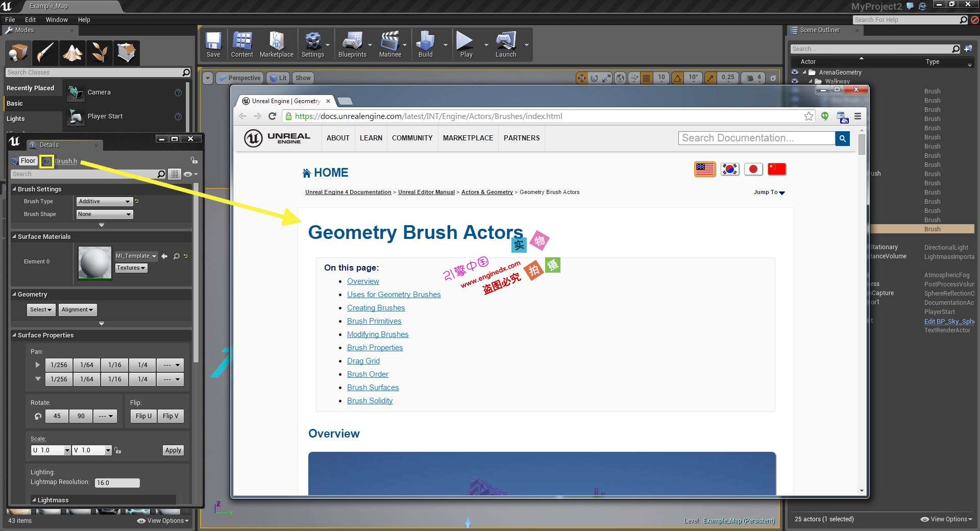This screenshot has height=531, width=980.
Task: Open LEARN in the docs site navigation
Action: coord(371,138)
